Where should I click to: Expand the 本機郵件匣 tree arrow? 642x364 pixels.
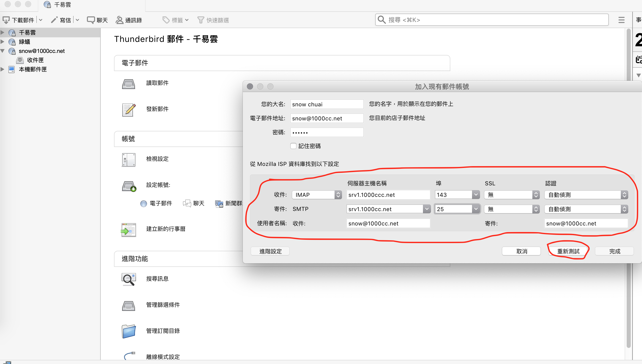pyautogui.click(x=3, y=69)
